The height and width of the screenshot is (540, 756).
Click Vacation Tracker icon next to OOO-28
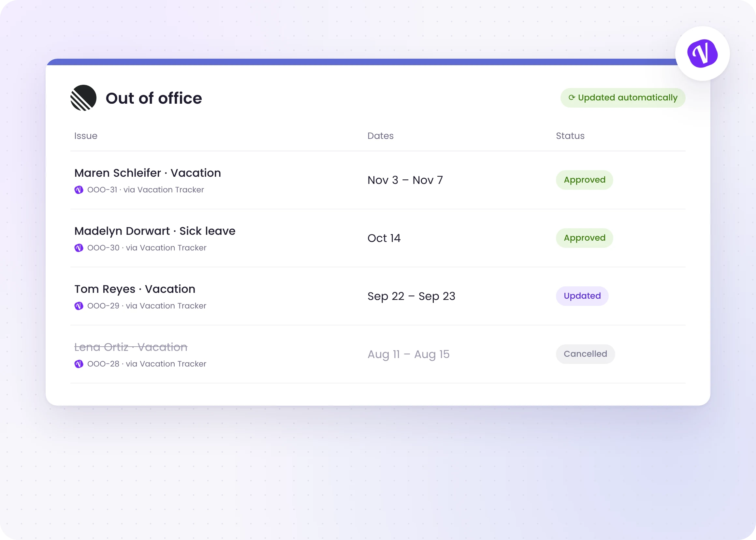79,364
